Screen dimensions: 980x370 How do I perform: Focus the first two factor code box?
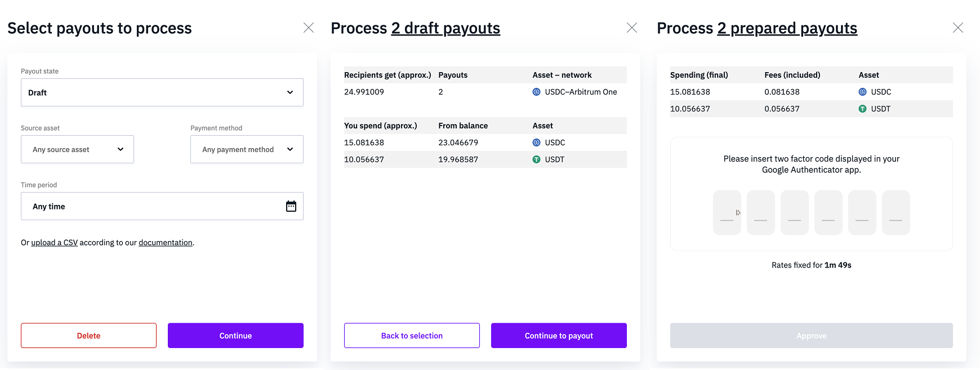727,212
